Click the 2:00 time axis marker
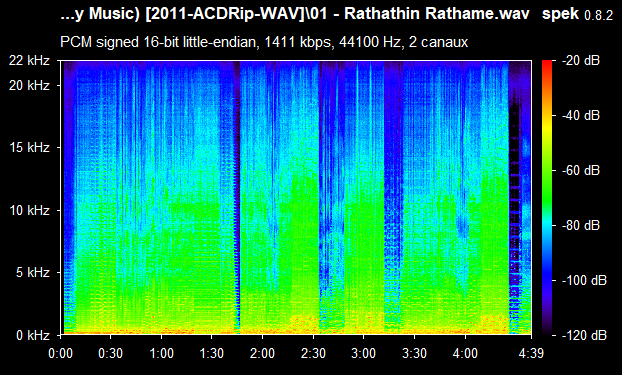Viewport: 622px width, 375px height. coord(262,353)
